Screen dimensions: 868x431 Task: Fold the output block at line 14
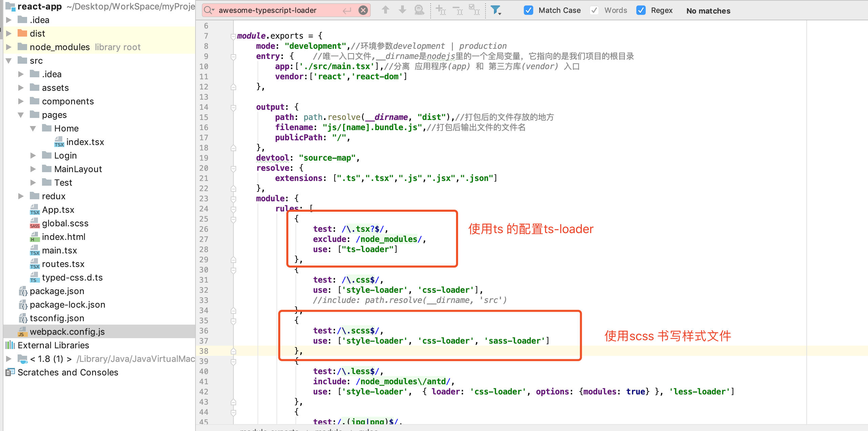(233, 107)
